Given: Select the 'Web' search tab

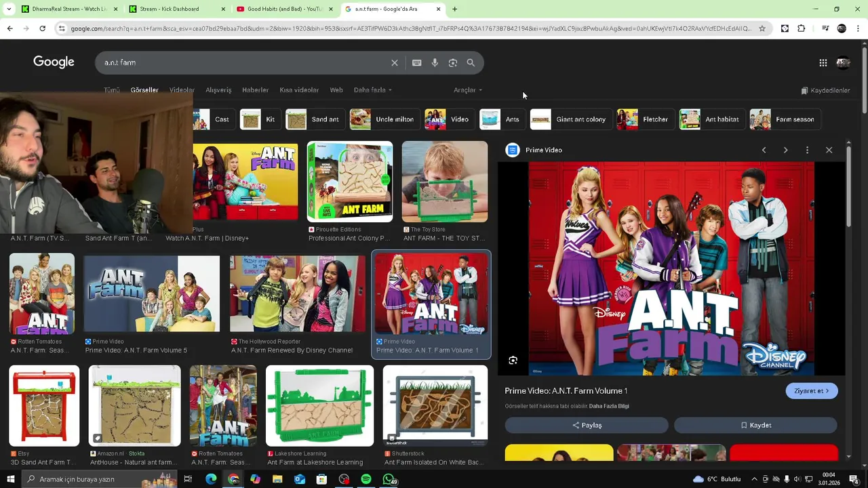Looking at the screenshot, I should 336,90.
